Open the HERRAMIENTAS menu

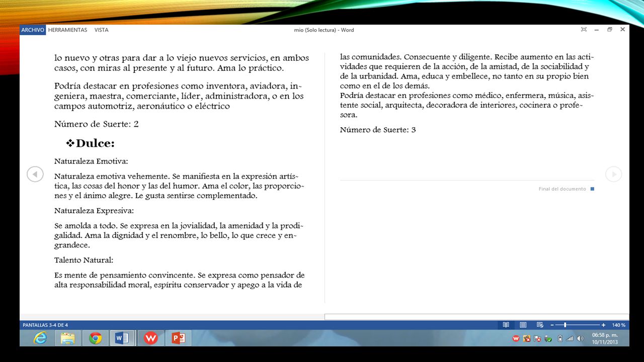tap(67, 30)
